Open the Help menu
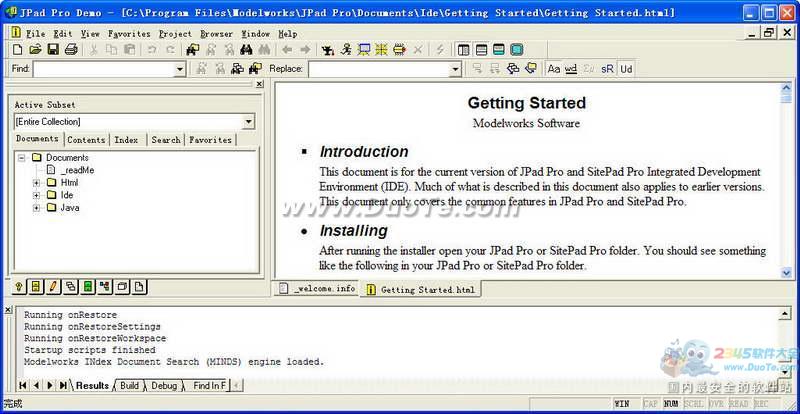This screenshot has width=800, height=414. [288, 34]
